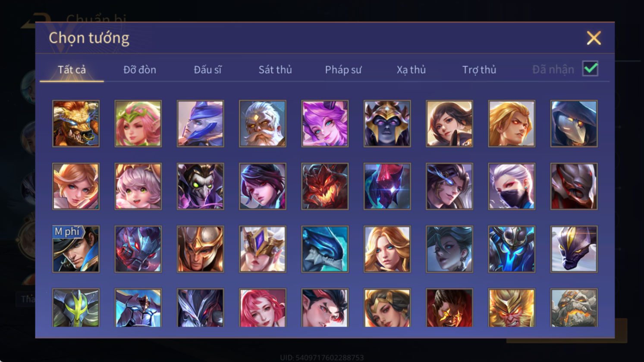Choose the rock golem hero portrait
The height and width of the screenshot is (362, 644).
574,308
